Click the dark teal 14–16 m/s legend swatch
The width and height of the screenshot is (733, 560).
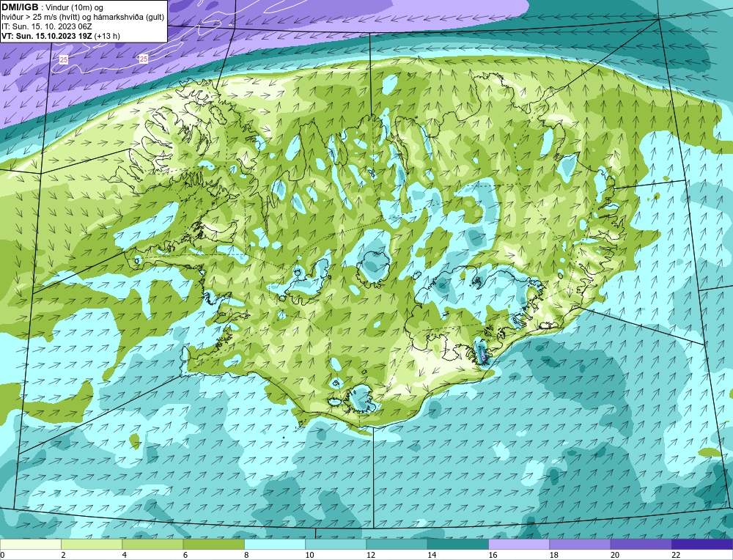tap(457, 545)
